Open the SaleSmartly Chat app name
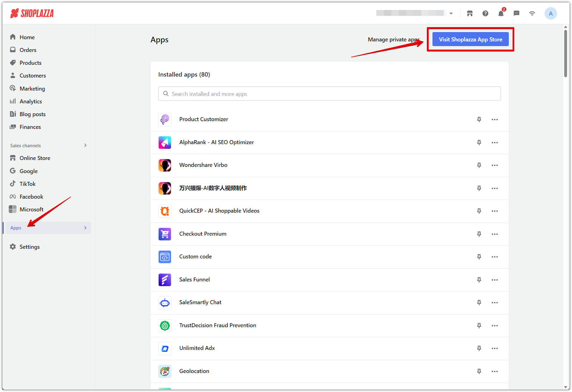Image resolution: width=572 pixels, height=392 pixels. pyautogui.click(x=200, y=302)
